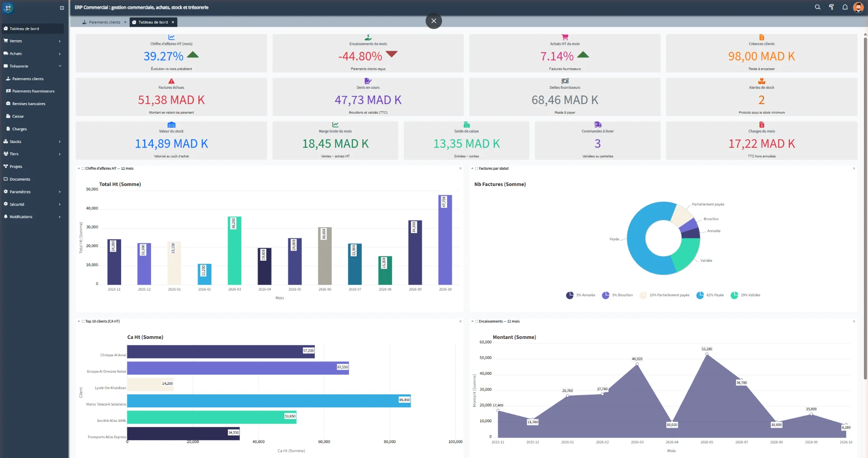The image size is (868, 458).
Task: Open Charges in the sidebar
Action: point(33,129)
